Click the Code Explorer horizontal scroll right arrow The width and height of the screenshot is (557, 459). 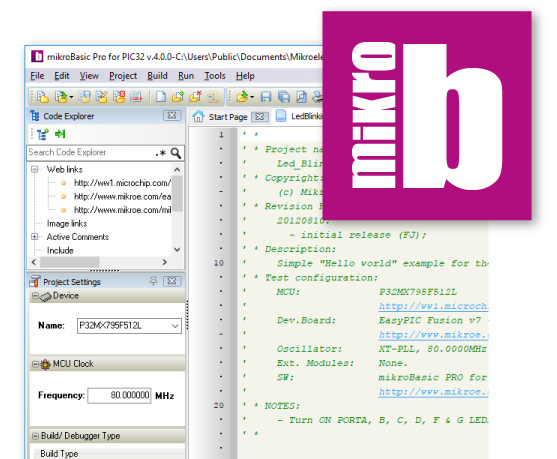pyautogui.click(x=164, y=262)
